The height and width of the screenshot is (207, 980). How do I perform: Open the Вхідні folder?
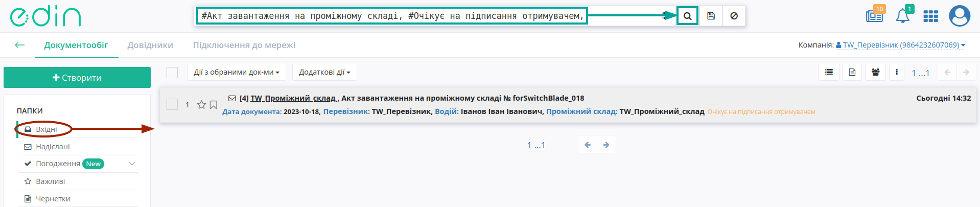pyautogui.click(x=46, y=129)
